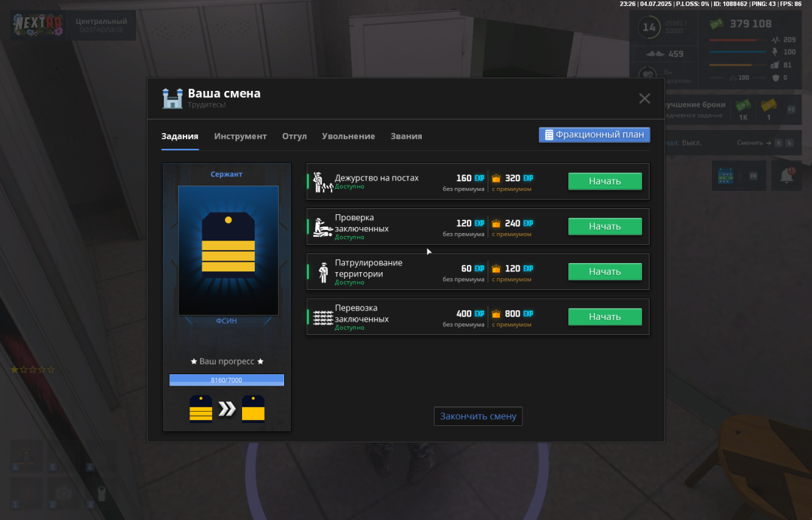Open the calendar icon in the HUD

[x=726, y=176]
